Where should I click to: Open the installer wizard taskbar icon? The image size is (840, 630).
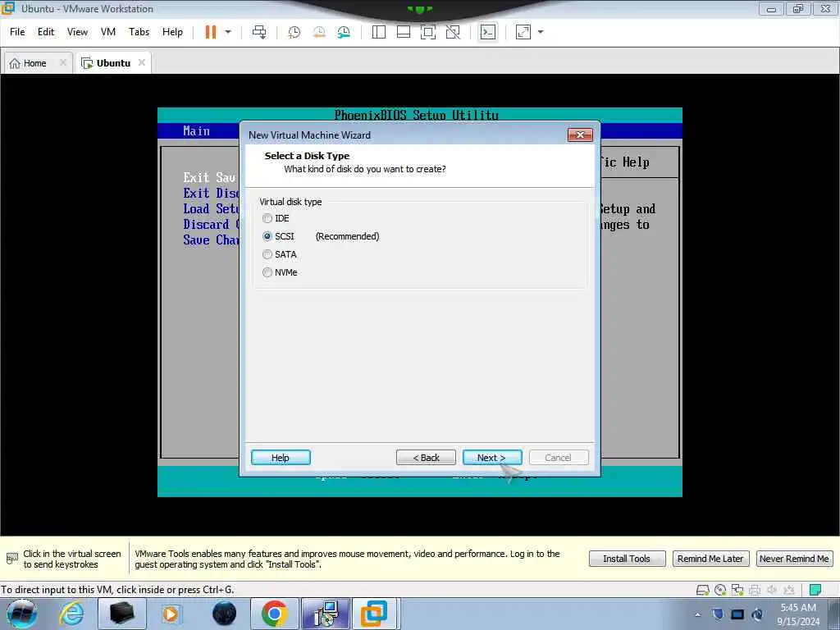[x=325, y=614]
